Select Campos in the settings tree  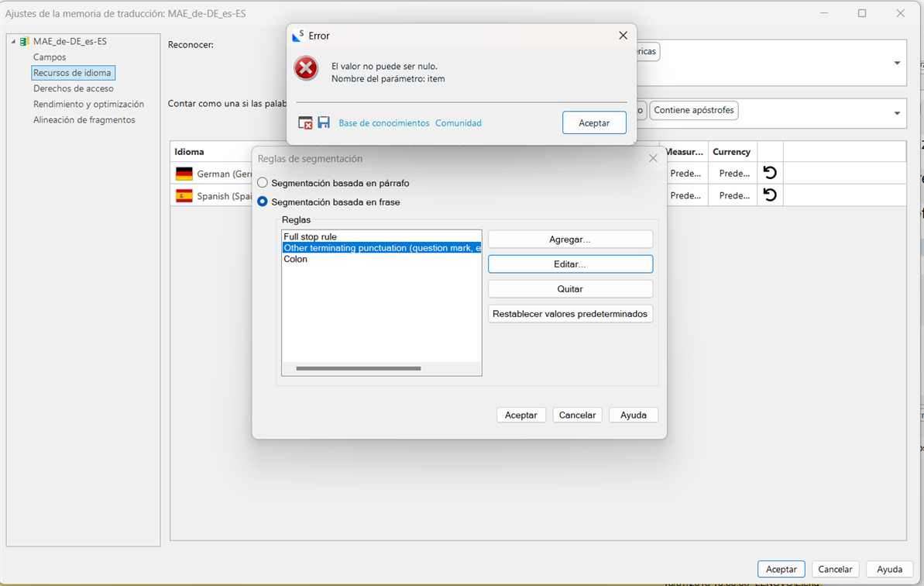(x=50, y=57)
